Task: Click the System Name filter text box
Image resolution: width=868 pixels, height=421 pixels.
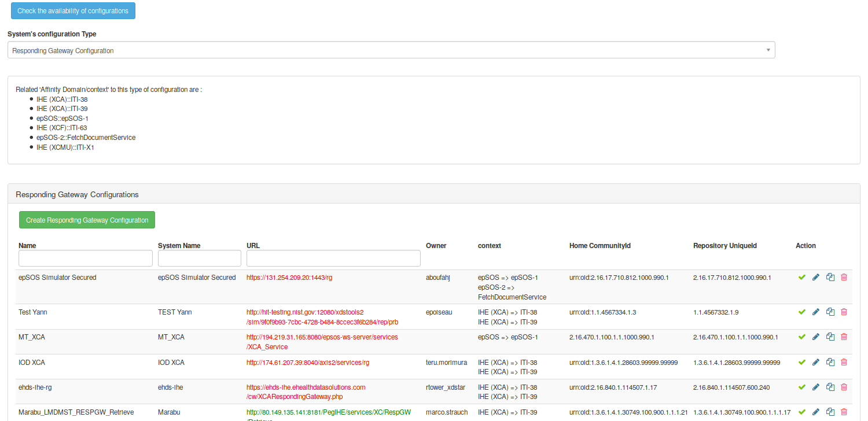Action: click(199, 258)
